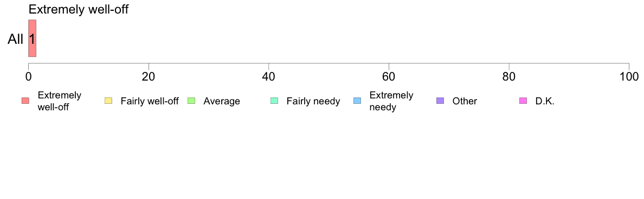Click the yellow Fairly well-off legend swatch
The width and height of the screenshot is (644, 199).
tap(108, 101)
